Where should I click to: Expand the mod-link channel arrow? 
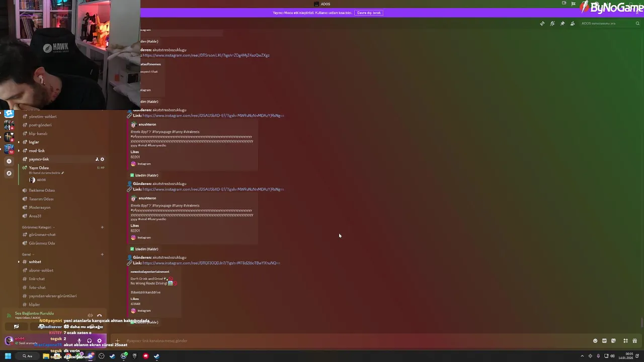click(x=19, y=151)
